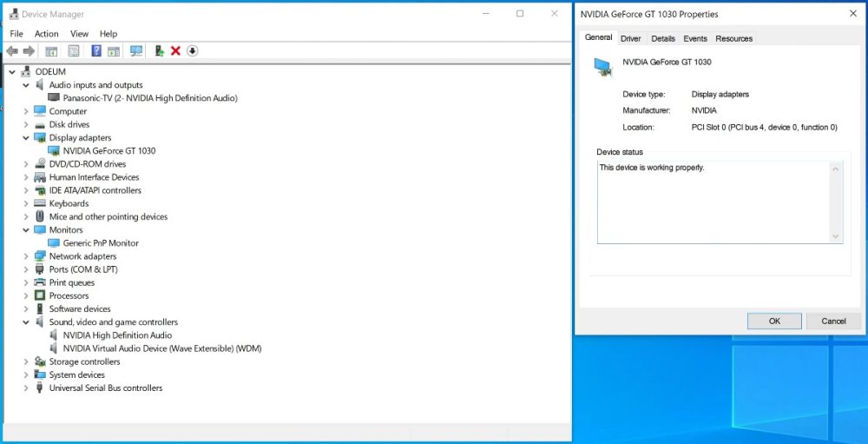
Task: Collapse the Monitors node
Action: click(25, 230)
